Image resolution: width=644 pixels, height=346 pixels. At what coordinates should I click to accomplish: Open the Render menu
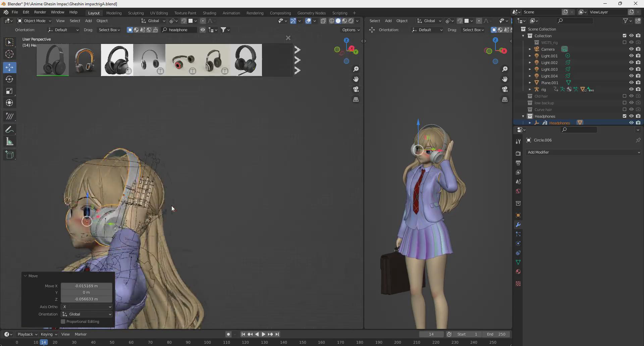pyautogui.click(x=40, y=12)
